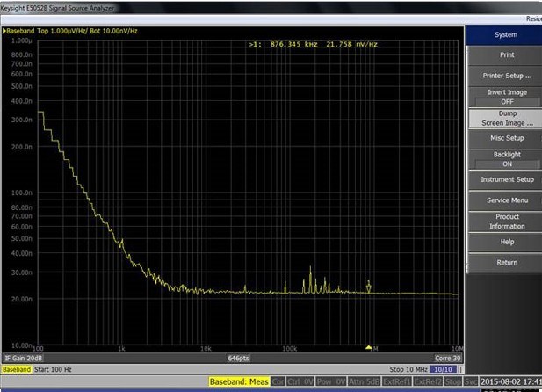Click Pow 0V status field
The height and width of the screenshot is (392, 542).
point(331,382)
